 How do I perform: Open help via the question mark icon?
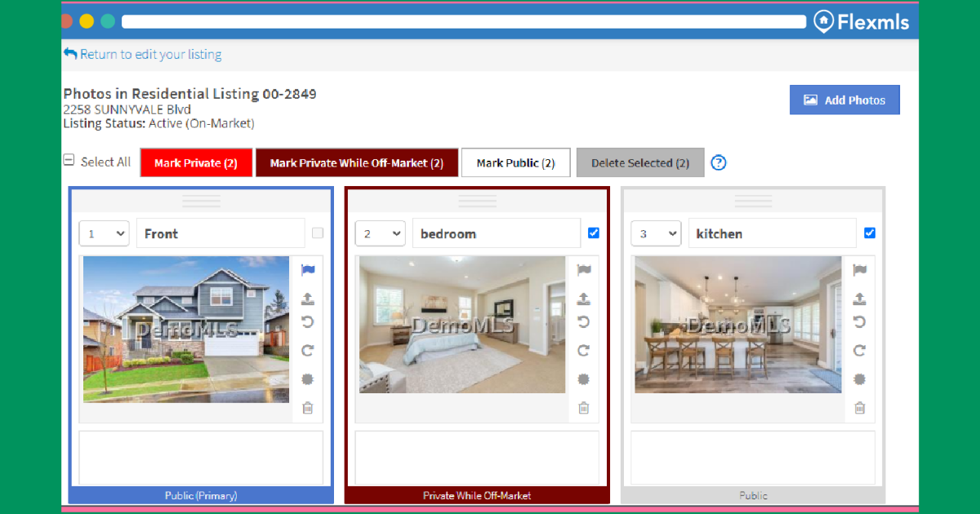click(x=718, y=162)
